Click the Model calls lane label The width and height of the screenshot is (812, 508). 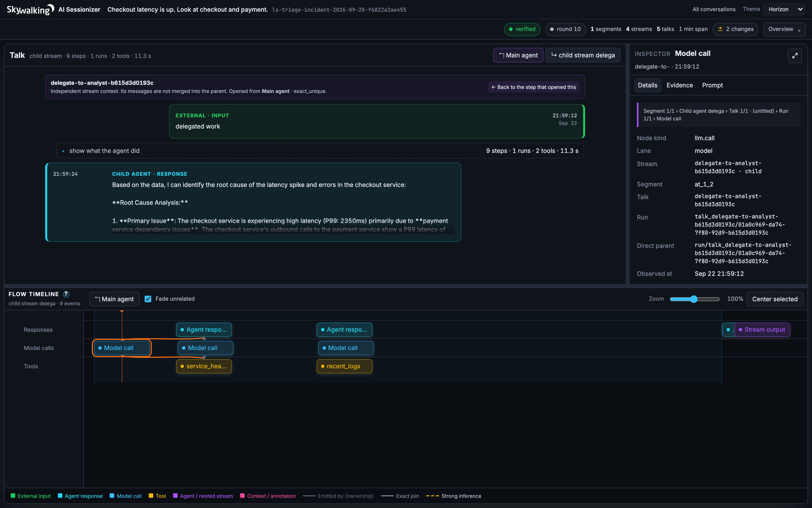click(39, 348)
